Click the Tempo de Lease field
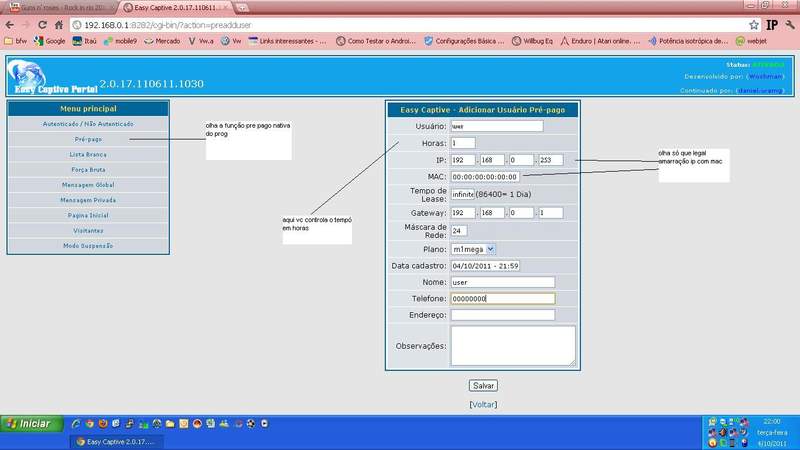The image size is (800, 450). 463,194
